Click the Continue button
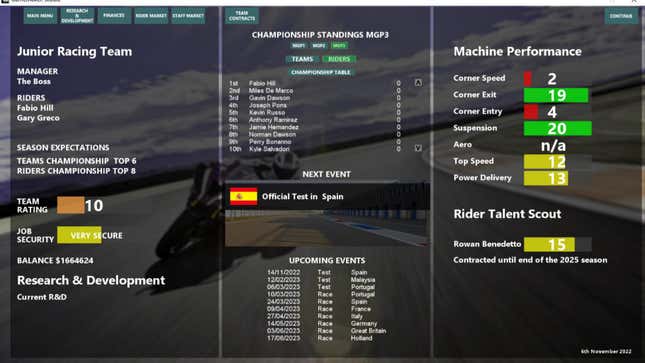 [621, 16]
